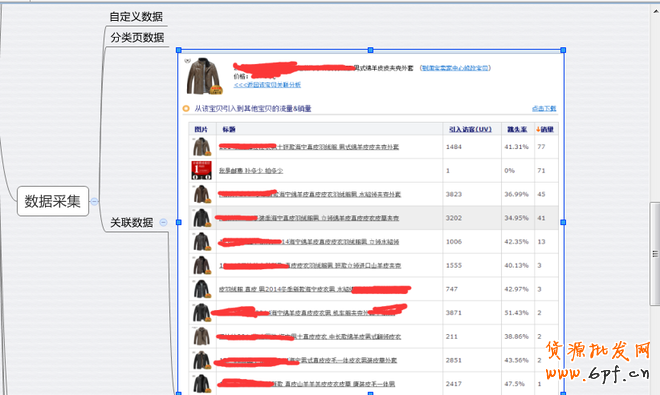660x395 pixels.
Task: Click the sales value 71
Action: 541,171
